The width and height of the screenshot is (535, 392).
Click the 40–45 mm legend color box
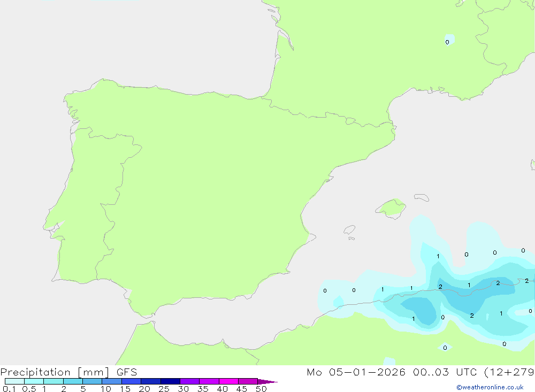coord(228,381)
